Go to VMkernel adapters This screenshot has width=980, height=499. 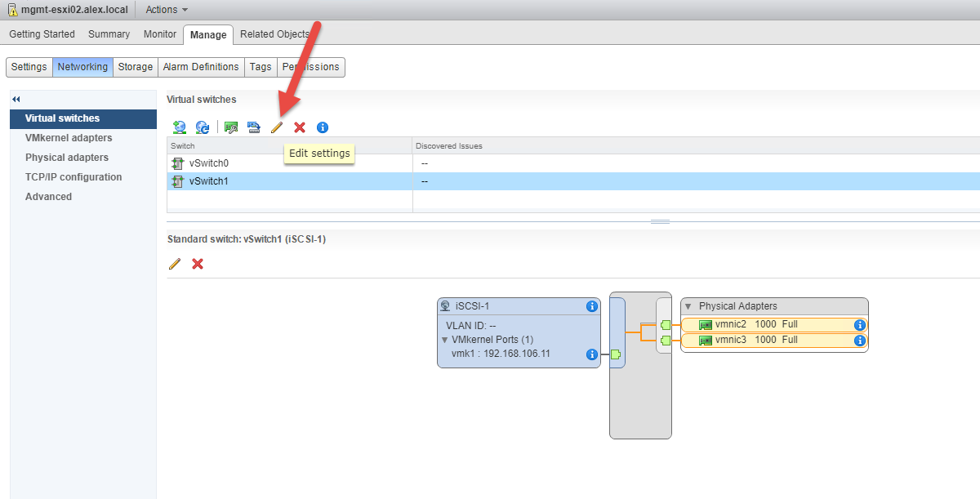[69, 138]
